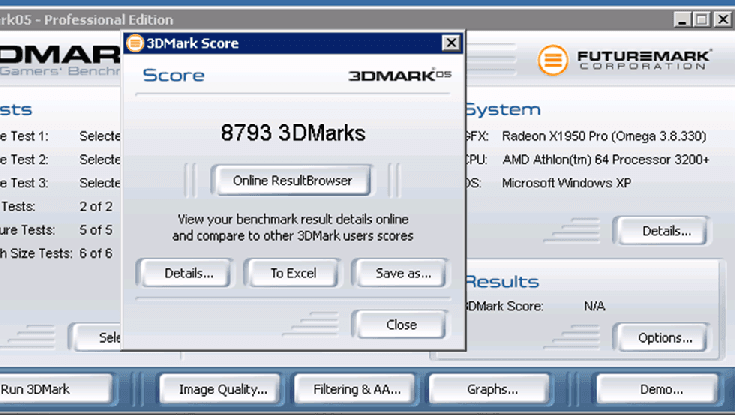The height and width of the screenshot is (415, 735).
Task: Maximize the 3DMark05 main window
Action: tap(702, 20)
